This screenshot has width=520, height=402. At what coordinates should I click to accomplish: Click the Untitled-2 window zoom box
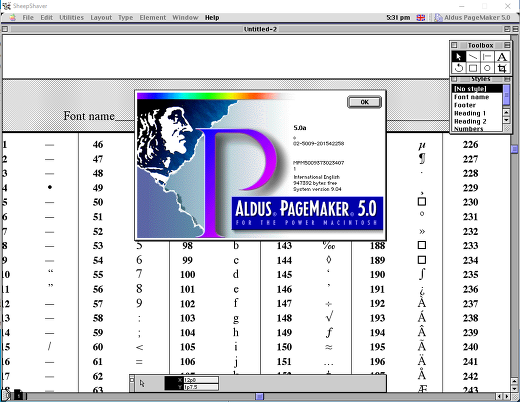(x=507, y=29)
